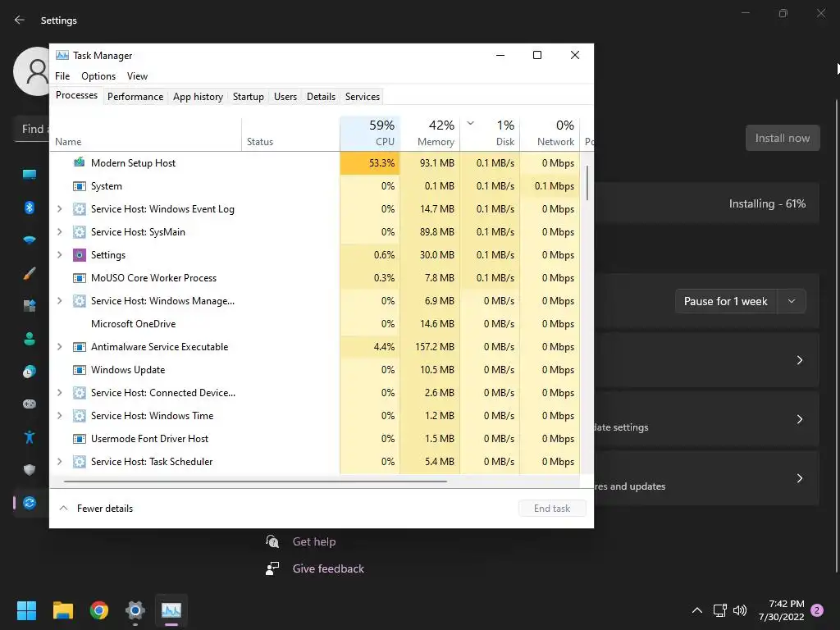The image size is (840, 630).
Task: Open the Get help link
Action: (314, 541)
